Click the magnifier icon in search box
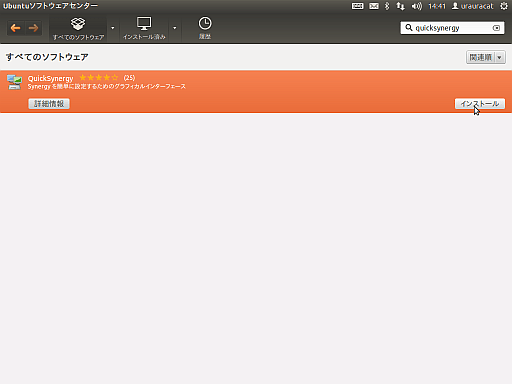Viewport: 512px width, 384px height. coord(409,28)
